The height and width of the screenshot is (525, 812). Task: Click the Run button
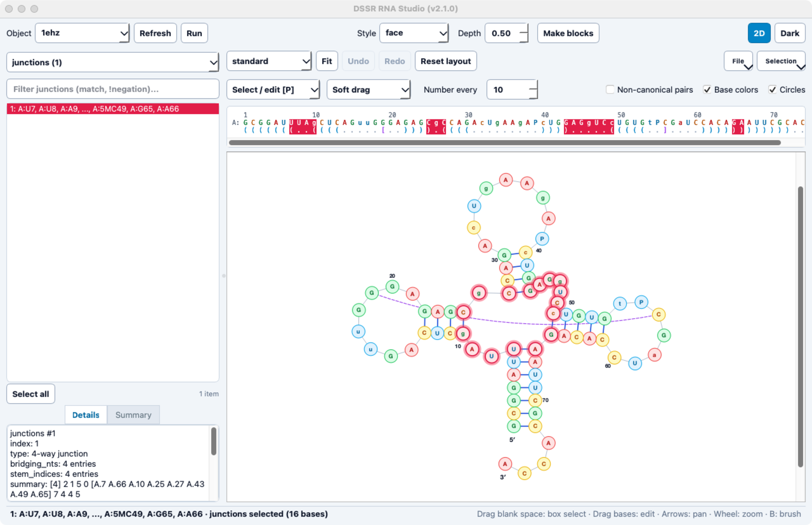pos(194,33)
